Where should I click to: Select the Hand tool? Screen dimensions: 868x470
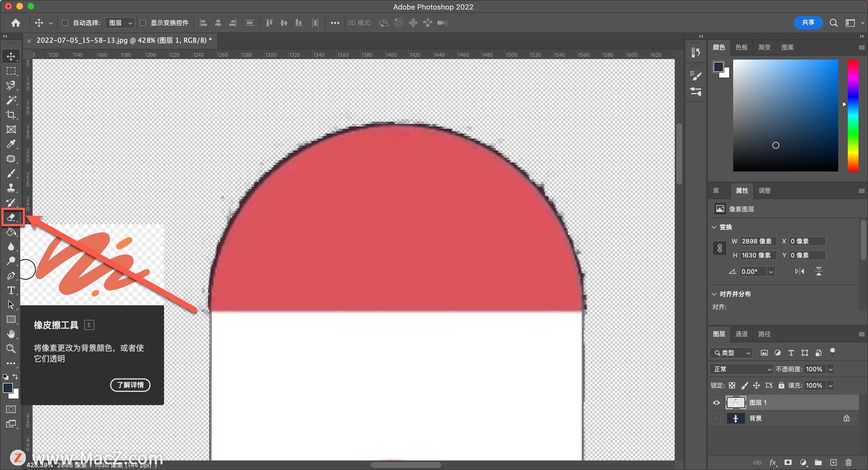[x=11, y=334]
